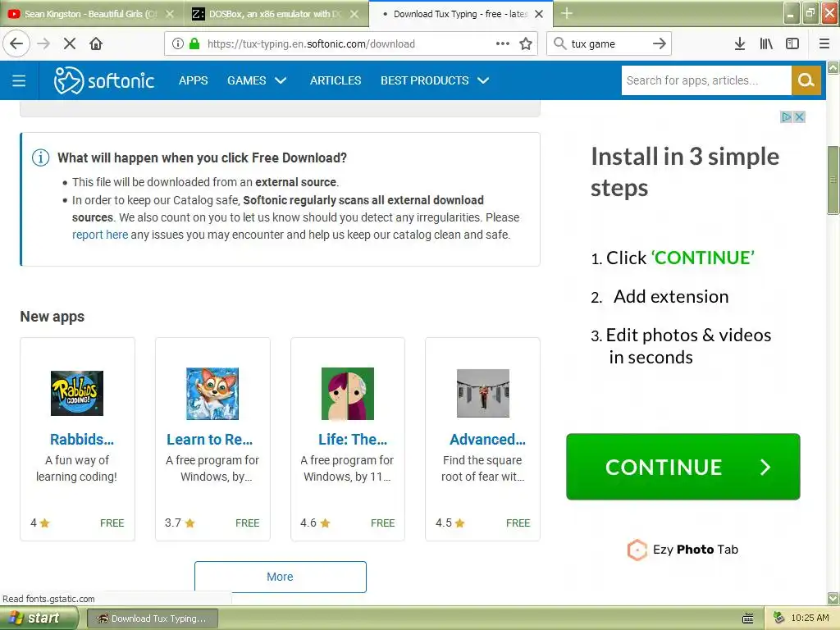Viewport: 840px width, 630px height.
Task: Open the APPS menu item
Action: (x=193, y=80)
